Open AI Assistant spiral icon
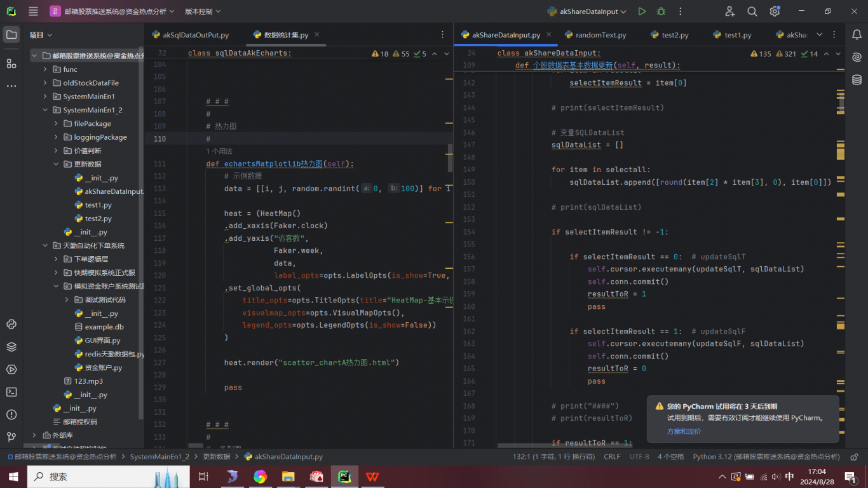 pos(857,57)
